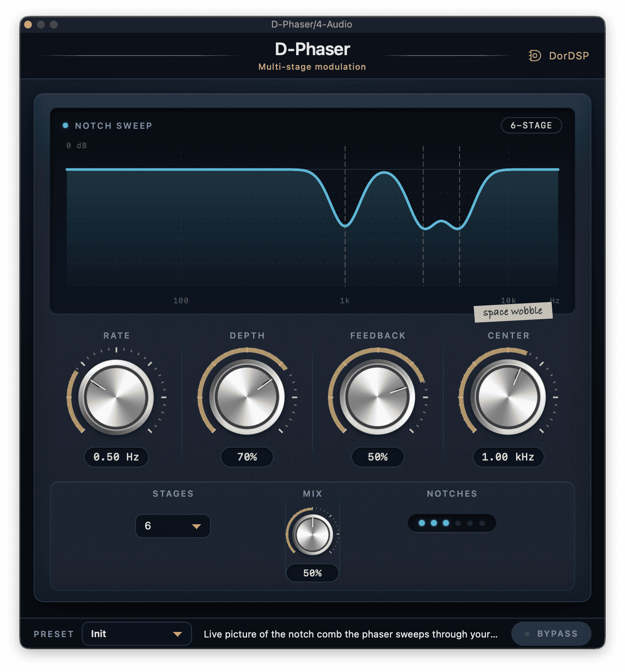Click the space wobble note label

pos(513,311)
